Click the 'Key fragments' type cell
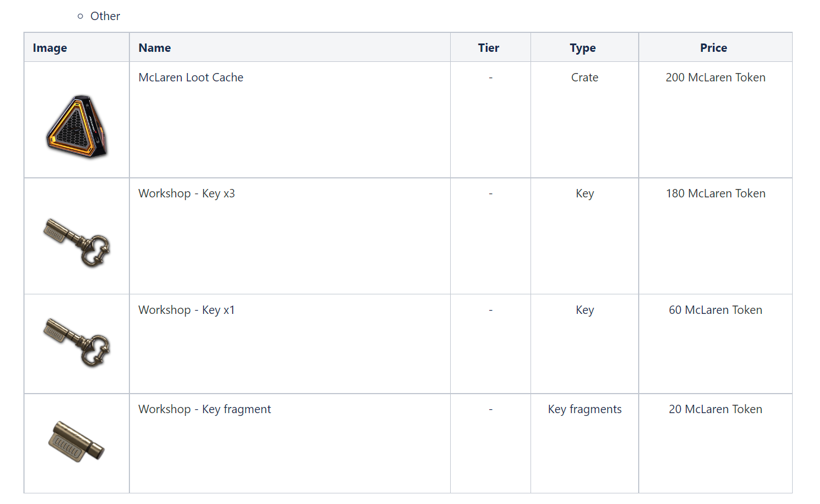 585,409
